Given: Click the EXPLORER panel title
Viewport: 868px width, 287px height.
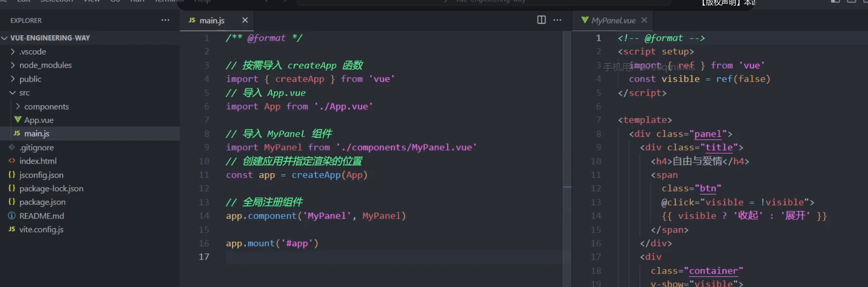Looking at the screenshot, I should 26,20.
